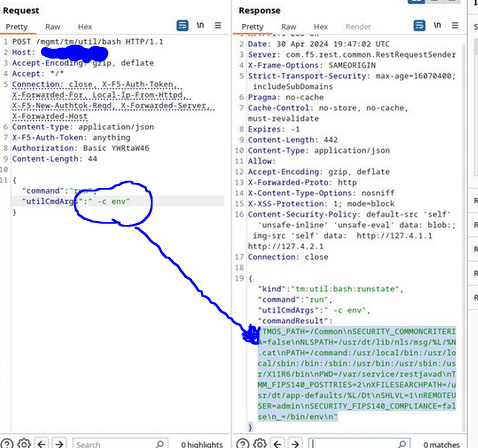
Task: Click the Date header in the response
Action: [319, 44]
